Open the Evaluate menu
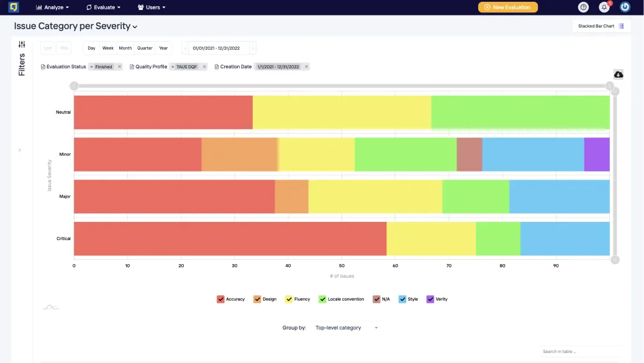The height and width of the screenshot is (363, 644). (104, 7)
